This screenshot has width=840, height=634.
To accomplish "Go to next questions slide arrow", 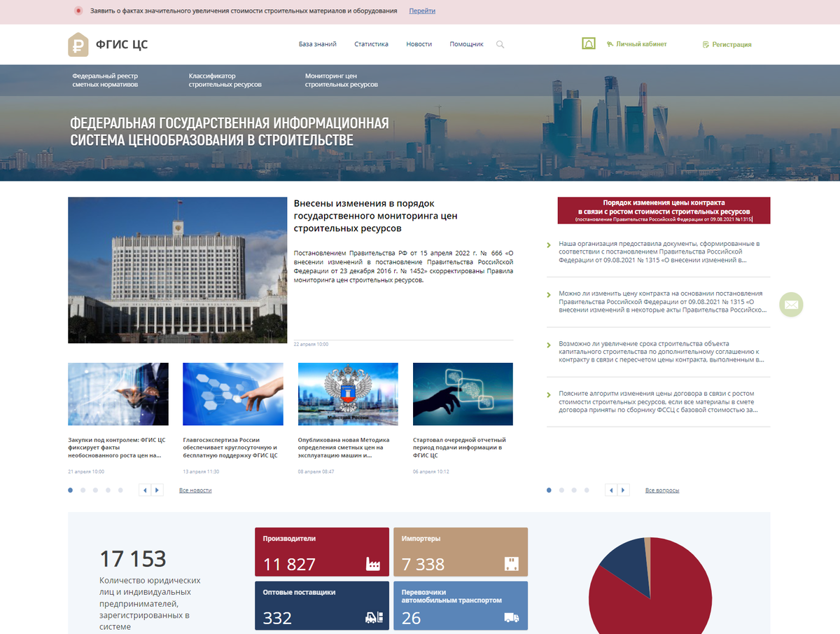I will pyautogui.click(x=624, y=490).
